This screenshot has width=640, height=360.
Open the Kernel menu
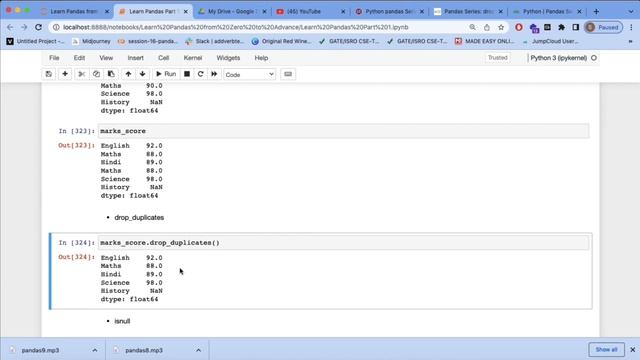pos(193,58)
